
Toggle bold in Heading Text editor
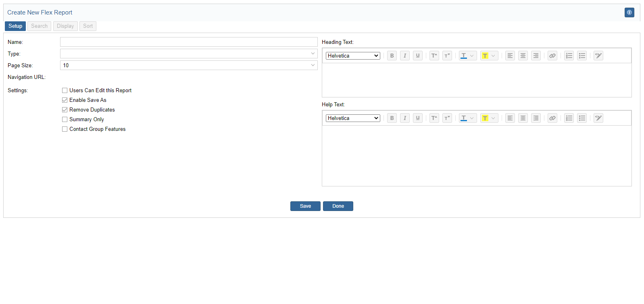[392, 56]
